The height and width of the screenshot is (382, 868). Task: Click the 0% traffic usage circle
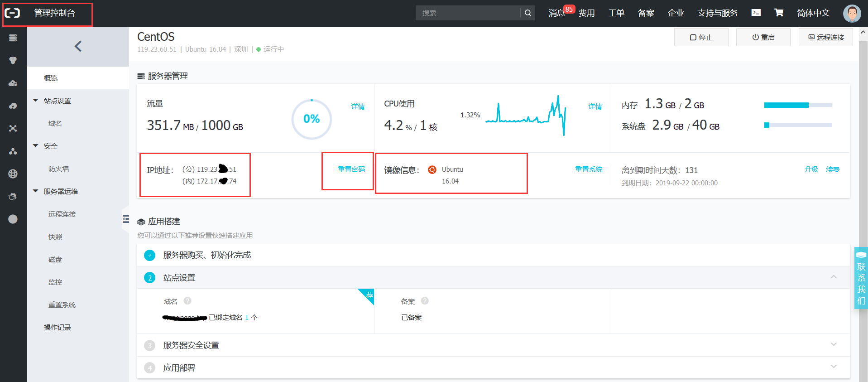coord(312,119)
